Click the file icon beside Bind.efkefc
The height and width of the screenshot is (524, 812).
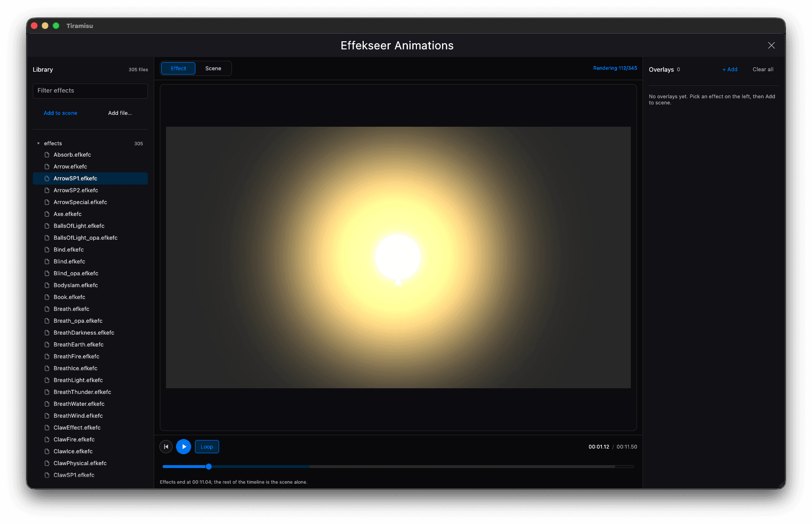coord(47,250)
